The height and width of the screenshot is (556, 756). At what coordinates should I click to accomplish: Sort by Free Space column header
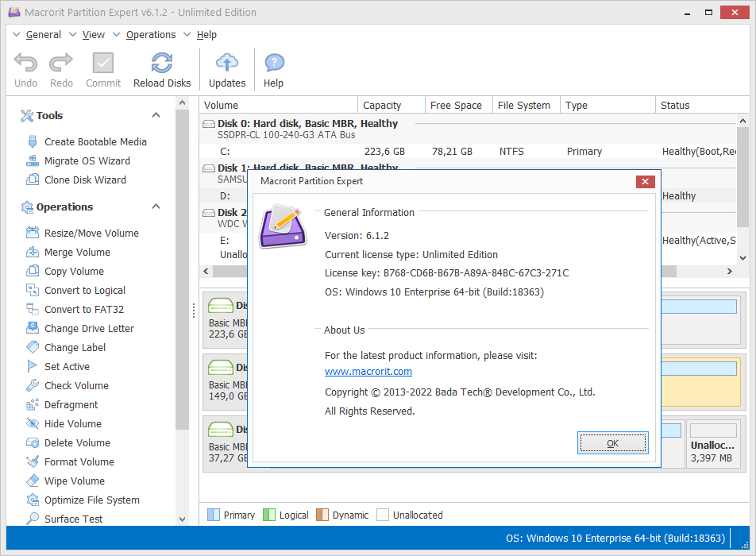click(x=459, y=105)
